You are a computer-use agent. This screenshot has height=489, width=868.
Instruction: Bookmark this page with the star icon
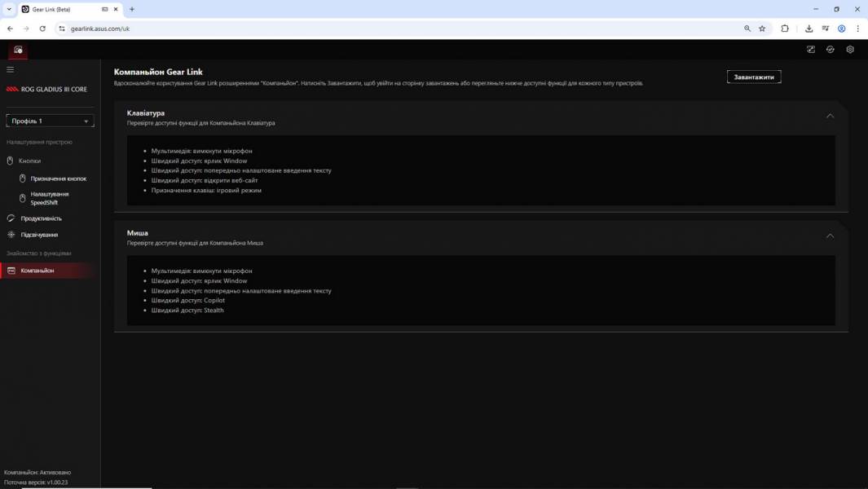click(x=762, y=29)
